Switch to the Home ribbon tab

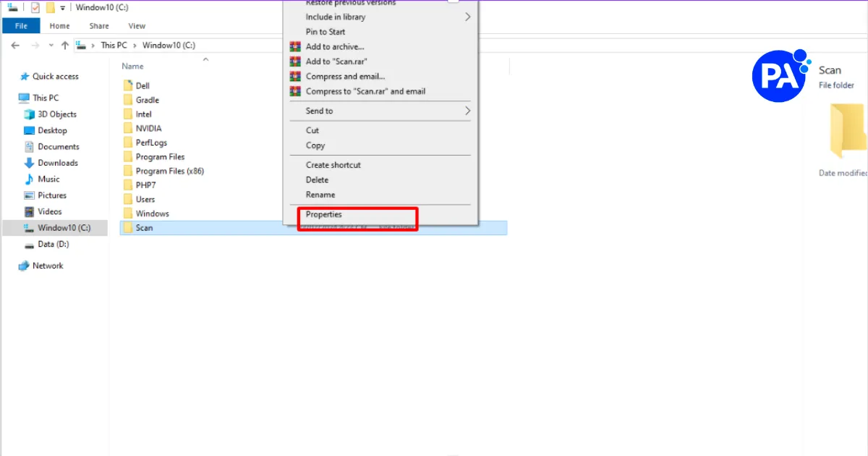point(60,26)
